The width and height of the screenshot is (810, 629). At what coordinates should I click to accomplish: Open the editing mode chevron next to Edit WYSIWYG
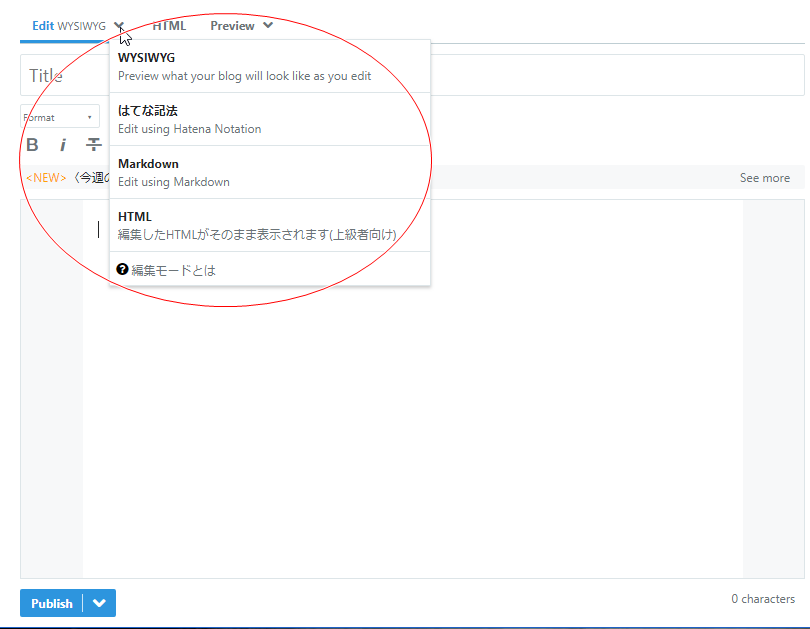tap(119, 26)
